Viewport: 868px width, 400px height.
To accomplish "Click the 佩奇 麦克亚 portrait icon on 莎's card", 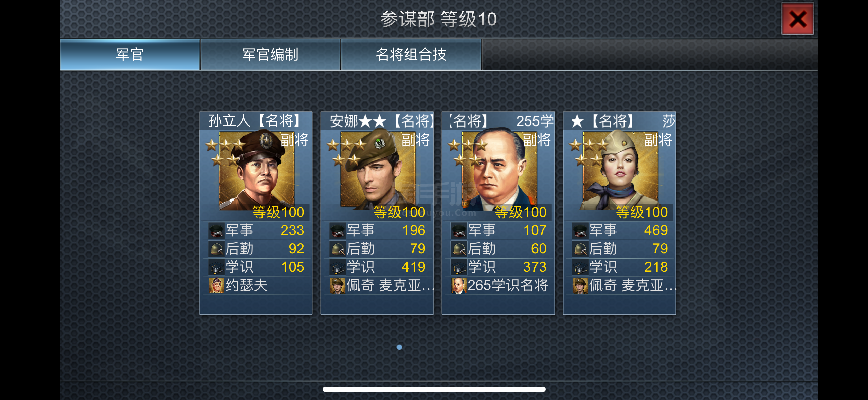I will click(x=580, y=286).
